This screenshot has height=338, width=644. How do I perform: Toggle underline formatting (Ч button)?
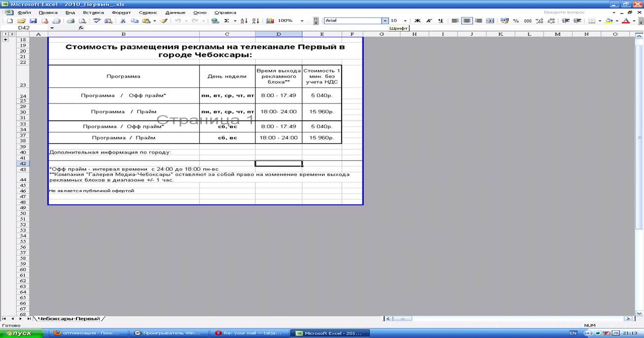click(x=440, y=21)
